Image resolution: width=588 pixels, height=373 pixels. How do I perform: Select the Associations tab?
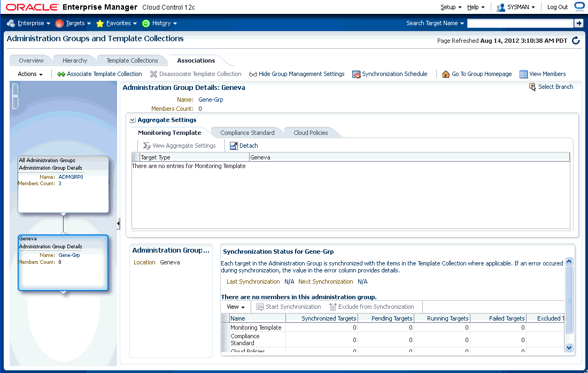[196, 60]
